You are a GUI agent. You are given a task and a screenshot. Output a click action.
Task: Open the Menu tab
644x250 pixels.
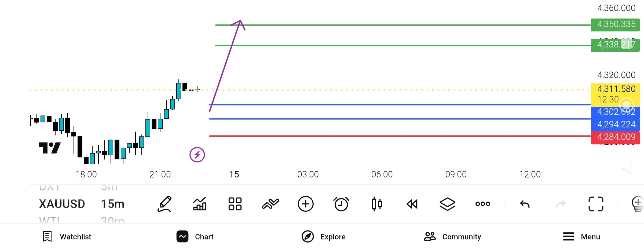point(581,237)
